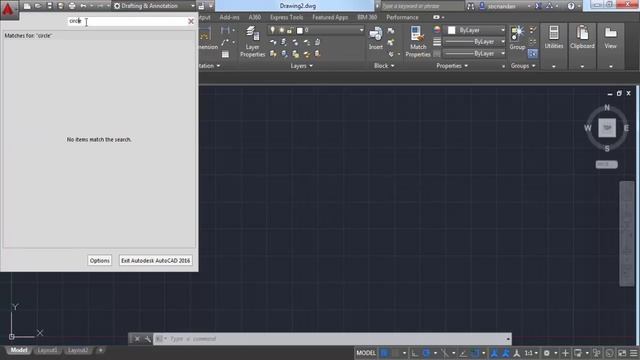Click the Plot printer icon
The height and width of the screenshot is (360, 640).
(x=72, y=6)
